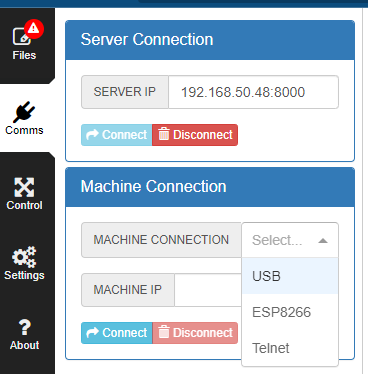The height and width of the screenshot is (374, 368).
Task: Click the server Connect button
Action: pyautogui.click(x=117, y=135)
